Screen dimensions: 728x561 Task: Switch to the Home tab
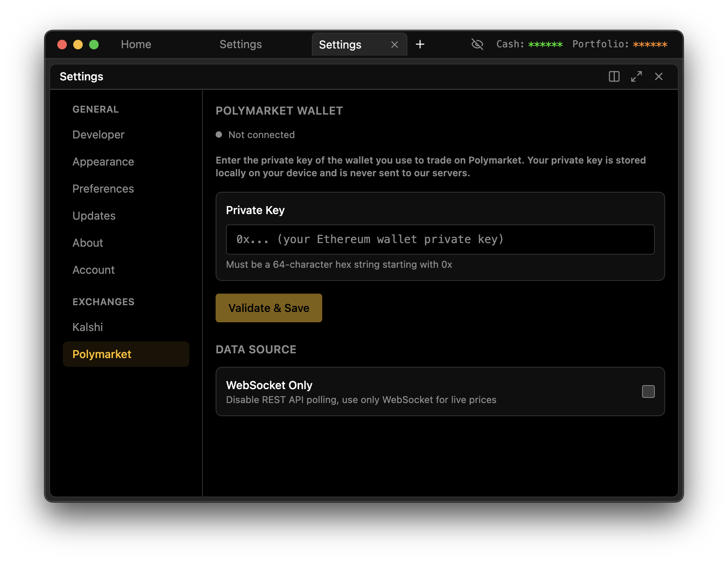pyautogui.click(x=136, y=44)
